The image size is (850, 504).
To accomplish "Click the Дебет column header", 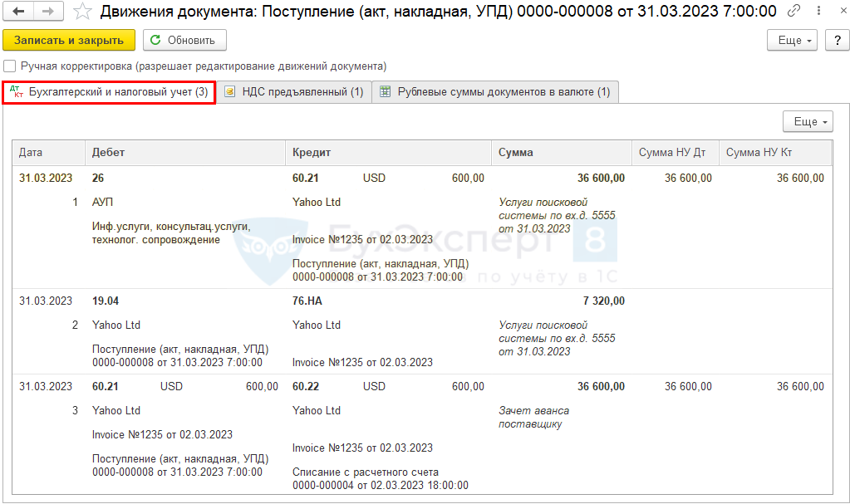I will point(185,153).
